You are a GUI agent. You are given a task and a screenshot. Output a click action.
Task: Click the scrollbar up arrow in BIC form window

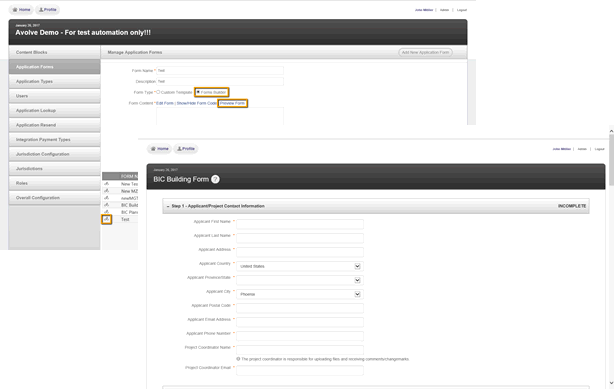611,131
